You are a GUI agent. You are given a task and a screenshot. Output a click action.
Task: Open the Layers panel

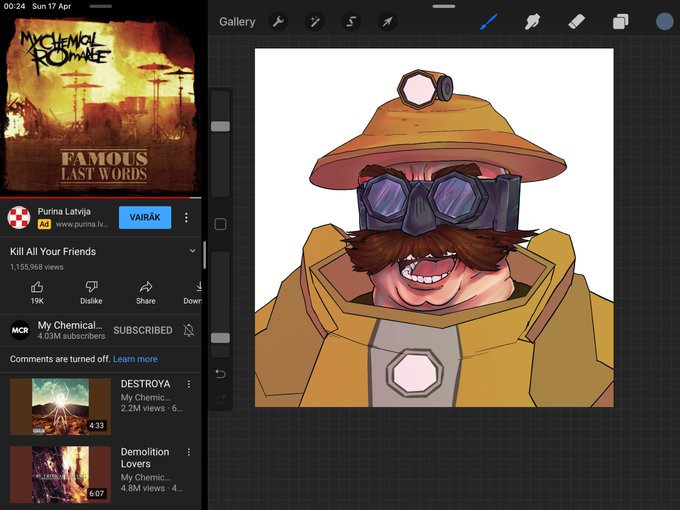pyautogui.click(x=620, y=22)
